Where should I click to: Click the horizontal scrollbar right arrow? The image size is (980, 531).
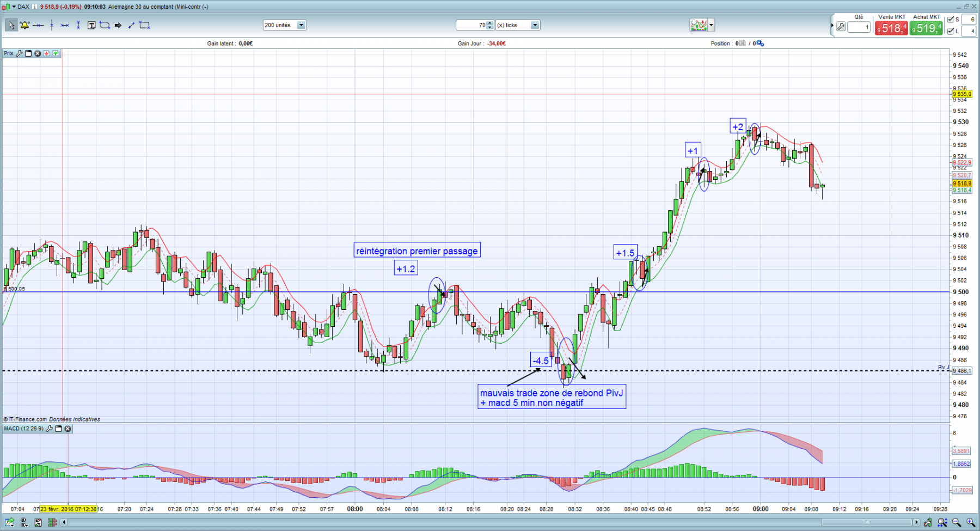(916, 522)
